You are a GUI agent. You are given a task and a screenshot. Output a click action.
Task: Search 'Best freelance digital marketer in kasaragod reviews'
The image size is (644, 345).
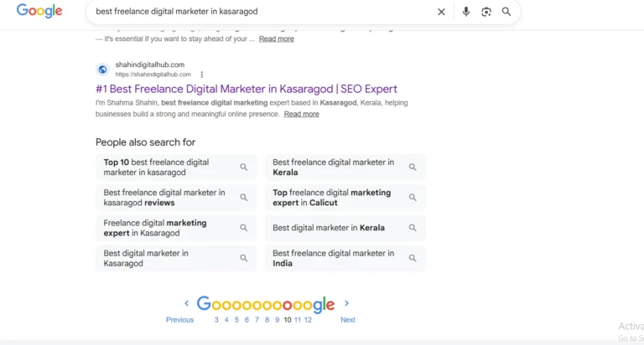[x=176, y=198]
